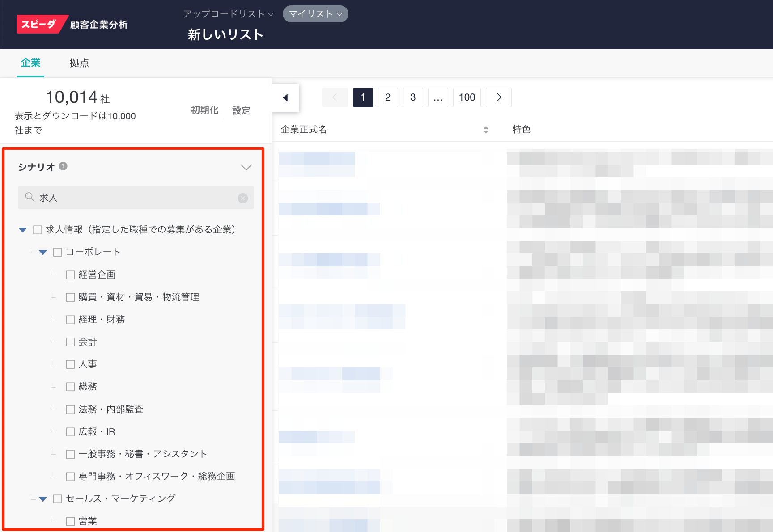Image resolution: width=773 pixels, height=532 pixels.
Task: Open the マイリスト dropdown
Action: (315, 14)
